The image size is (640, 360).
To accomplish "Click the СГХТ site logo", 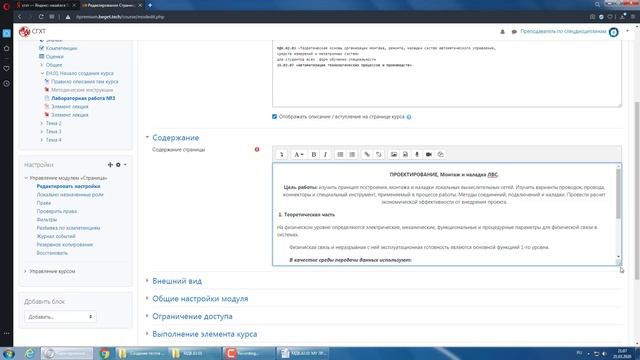I will (33, 31).
